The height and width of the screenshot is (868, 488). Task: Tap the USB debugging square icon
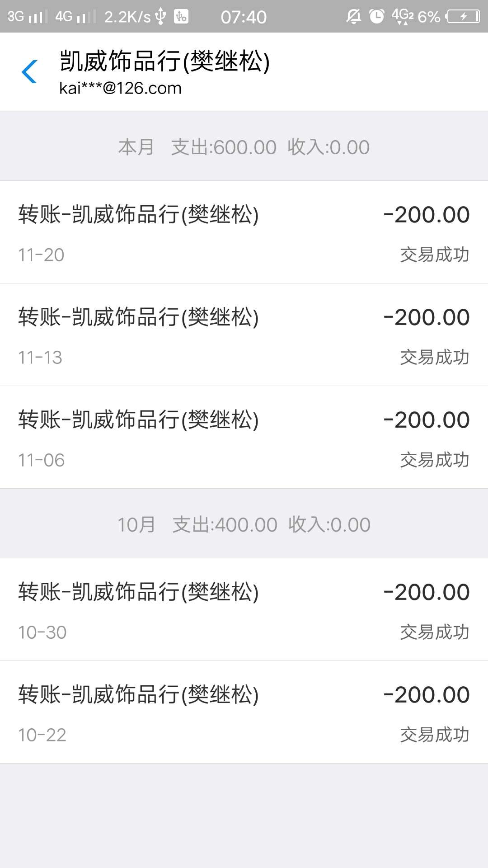tap(181, 17)
